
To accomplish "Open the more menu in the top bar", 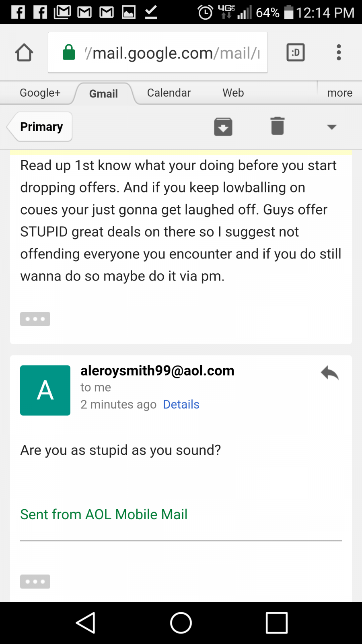I will 340,93.
